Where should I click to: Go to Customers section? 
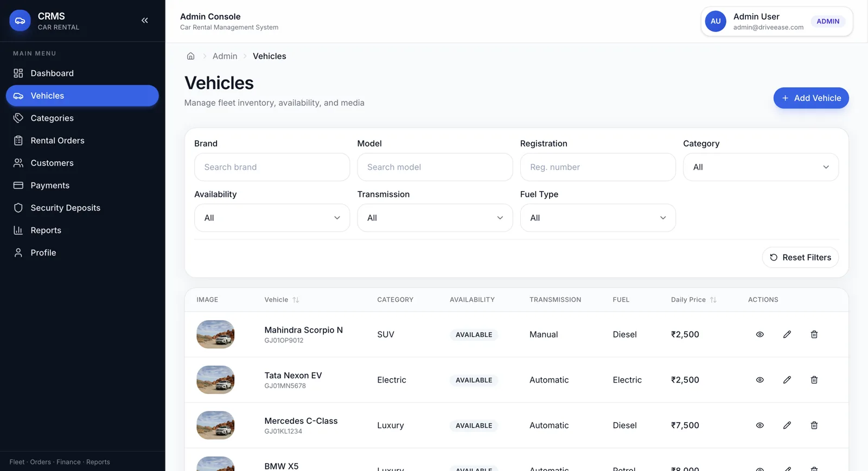tap(82, 163)
